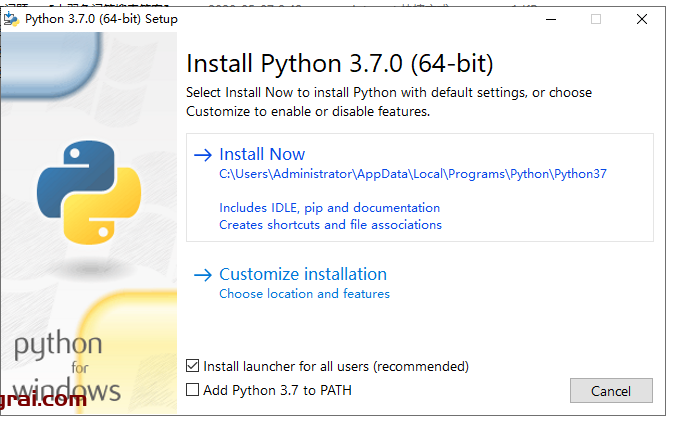Screen dimensions: 687x433
Task: Click the arrow beside Customize installation
Action: point(203,275)
